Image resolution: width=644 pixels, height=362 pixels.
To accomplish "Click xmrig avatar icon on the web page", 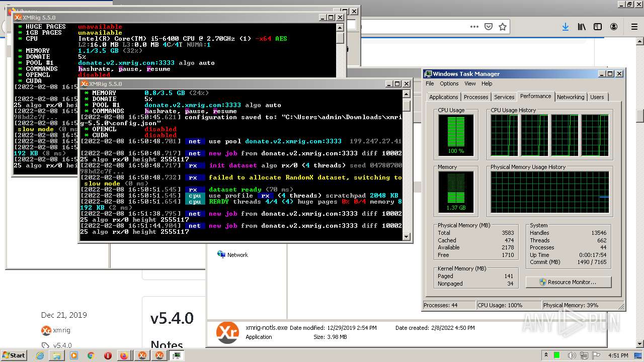I will click(46, 330).
